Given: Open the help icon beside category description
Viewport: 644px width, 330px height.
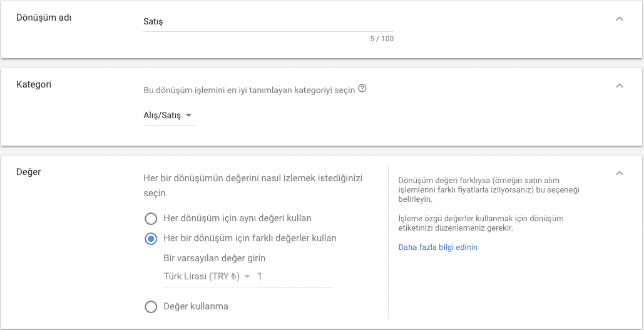Looking at the screenshot, I should tap(362, 89).
